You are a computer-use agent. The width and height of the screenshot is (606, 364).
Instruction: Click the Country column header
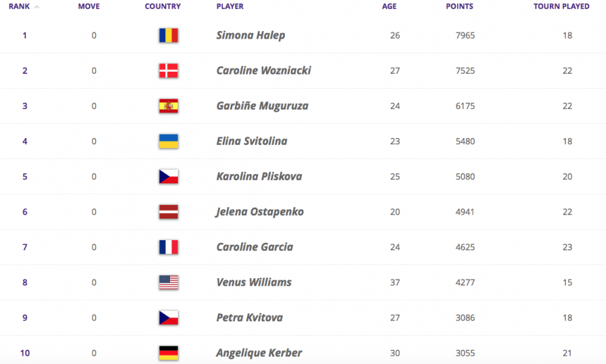[x=163, y=7]
